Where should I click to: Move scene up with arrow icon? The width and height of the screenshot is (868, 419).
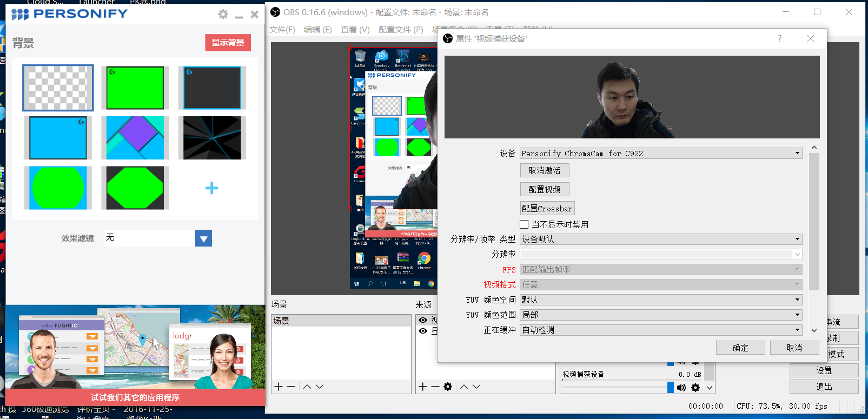tap(307, 387)
